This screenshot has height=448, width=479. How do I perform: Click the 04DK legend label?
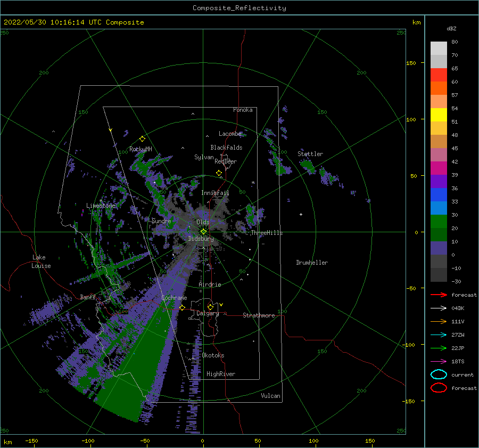[458, 308]
